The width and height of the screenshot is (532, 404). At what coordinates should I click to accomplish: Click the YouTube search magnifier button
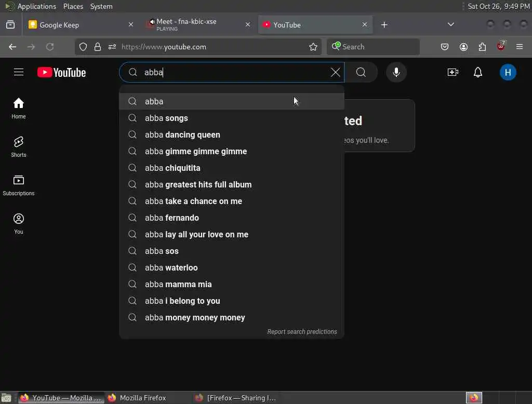(x=361, y=72)
